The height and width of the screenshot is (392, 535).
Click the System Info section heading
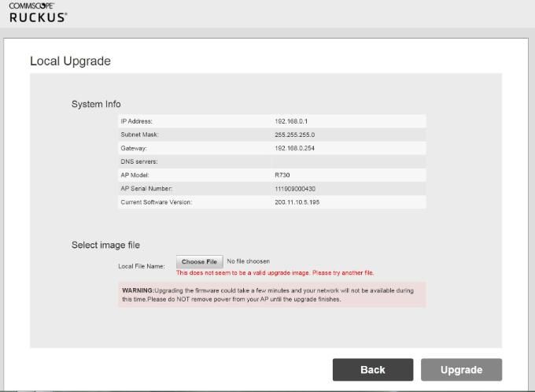[96, 104]
